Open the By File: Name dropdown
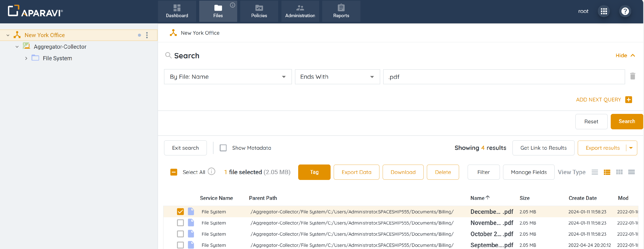 228,77
